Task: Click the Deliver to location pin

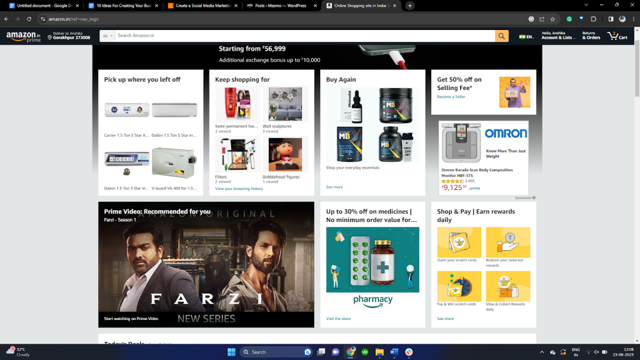Action: 49,38
